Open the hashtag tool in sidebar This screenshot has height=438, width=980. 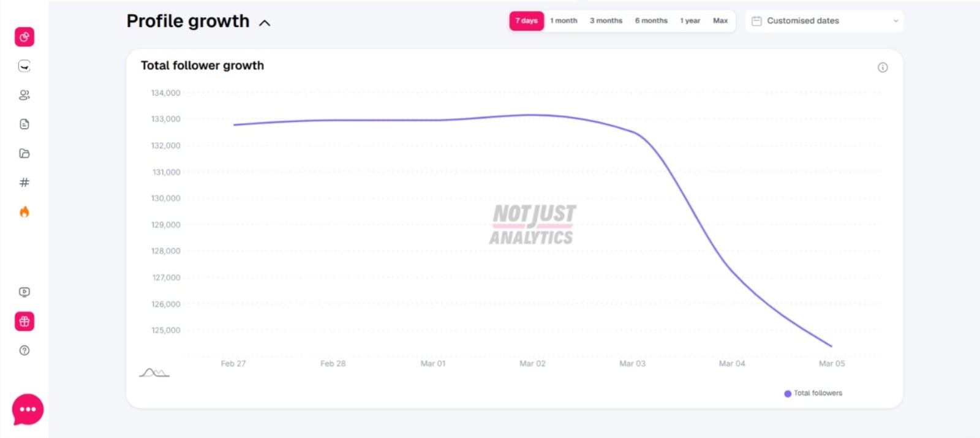24,183
